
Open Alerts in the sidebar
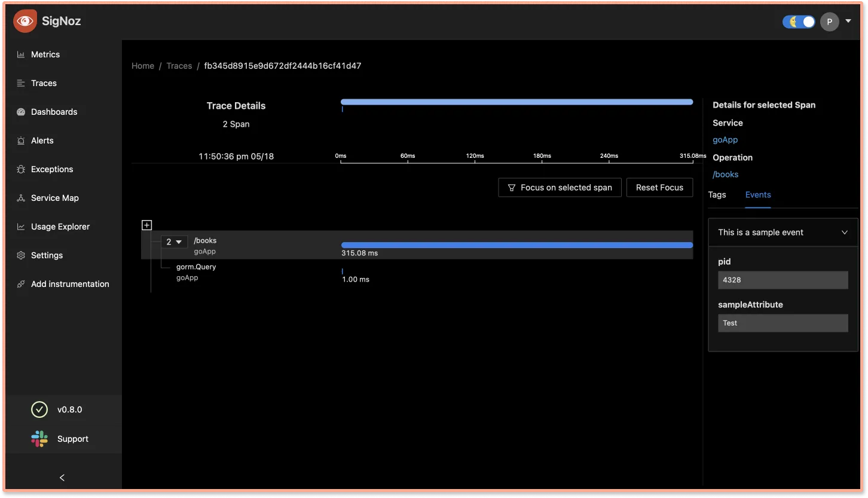(x=42, y=140)
